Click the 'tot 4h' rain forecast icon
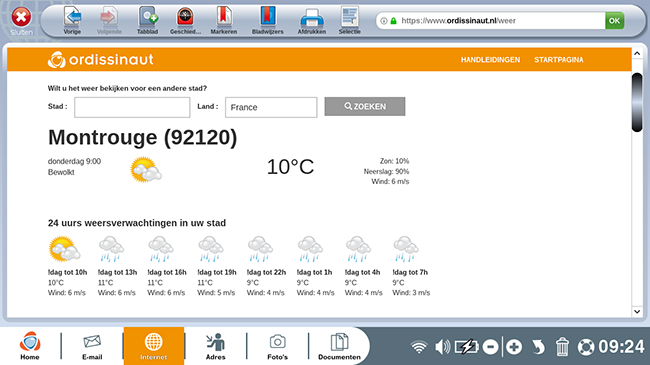Image resolution: width=650 pixels, height=365 pixels. 358,249
